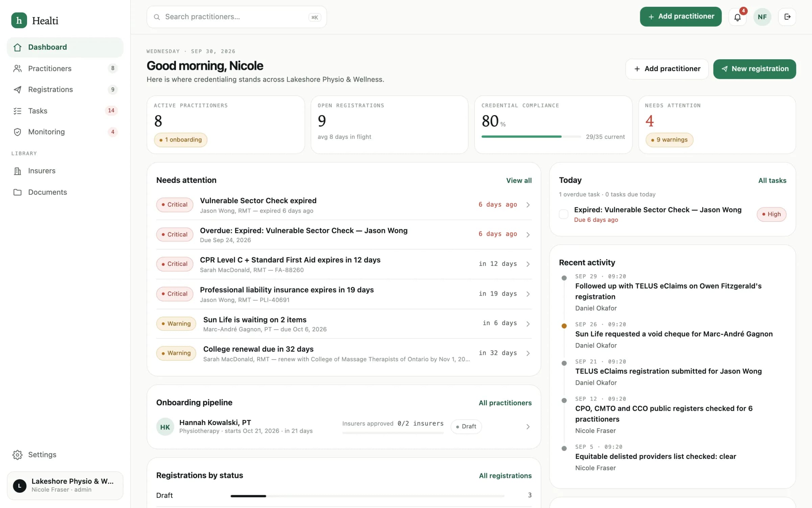The height and width of the screenshot is (508, 812).
Task: Click the Lakeshore Physio L avatar
Action: tap(20, 486)
